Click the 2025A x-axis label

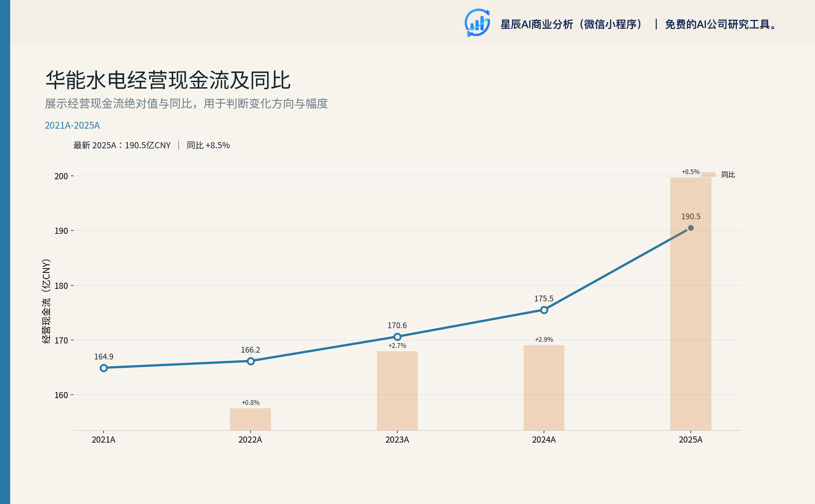tap(691, 440)
